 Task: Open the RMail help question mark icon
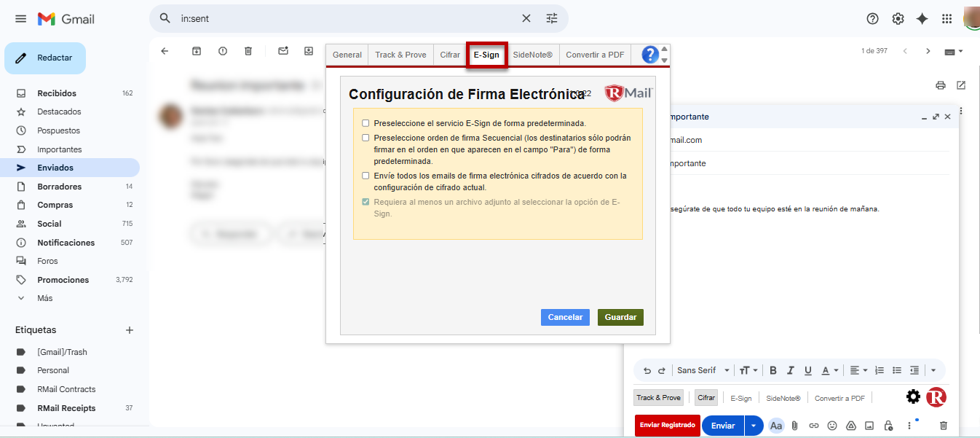650,55
